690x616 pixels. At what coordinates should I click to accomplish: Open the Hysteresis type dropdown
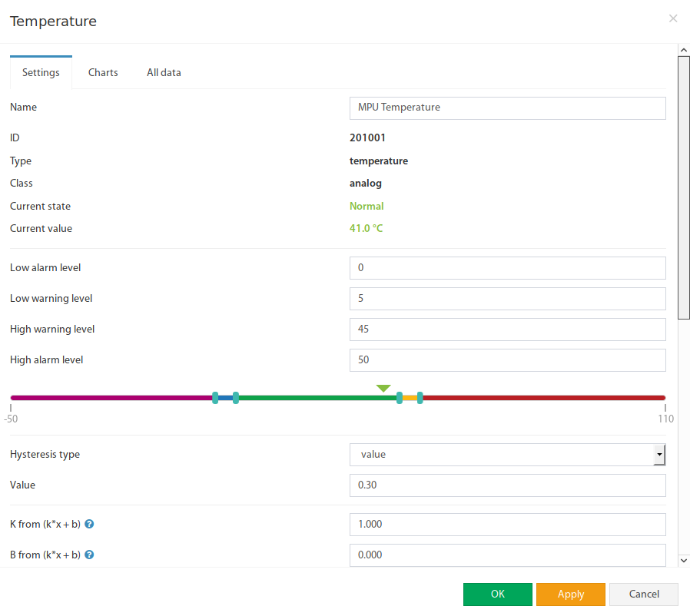coord(507,455)
